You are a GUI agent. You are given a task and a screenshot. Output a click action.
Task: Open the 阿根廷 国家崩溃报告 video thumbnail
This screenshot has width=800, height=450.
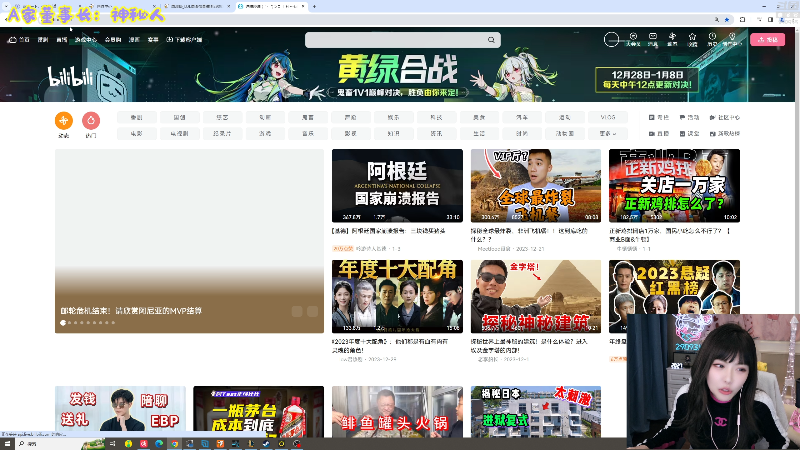coord(397,186)
